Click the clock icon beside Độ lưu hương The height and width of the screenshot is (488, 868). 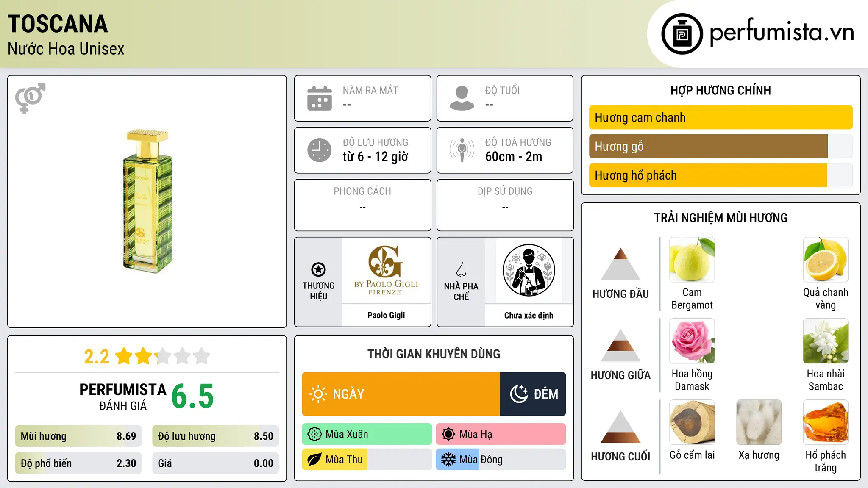(x=320, y=150)
